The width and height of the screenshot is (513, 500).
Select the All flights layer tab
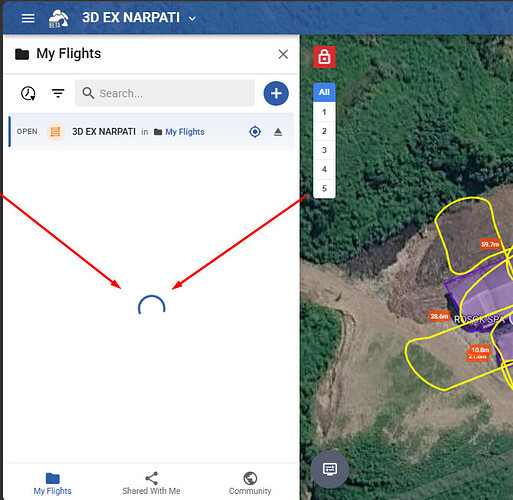[324, 92]
